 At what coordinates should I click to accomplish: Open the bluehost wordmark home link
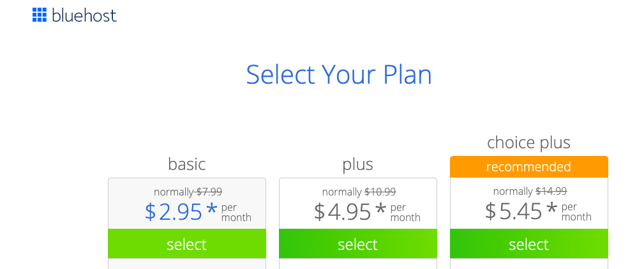84,15
